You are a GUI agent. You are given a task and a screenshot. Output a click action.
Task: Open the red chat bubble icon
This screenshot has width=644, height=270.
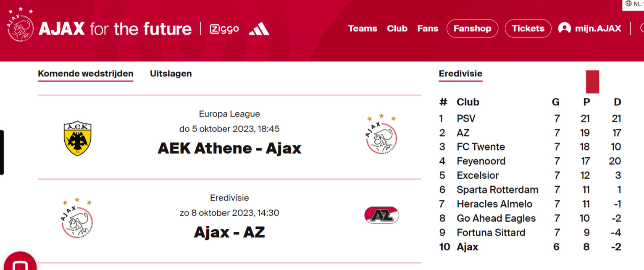pos(20,262)
